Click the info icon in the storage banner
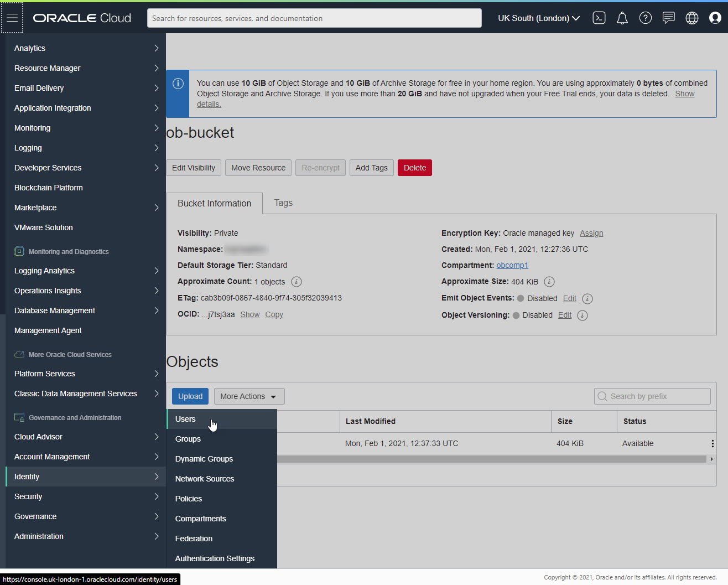The width and height of the screenshot is (728, 585). [178, 84]
